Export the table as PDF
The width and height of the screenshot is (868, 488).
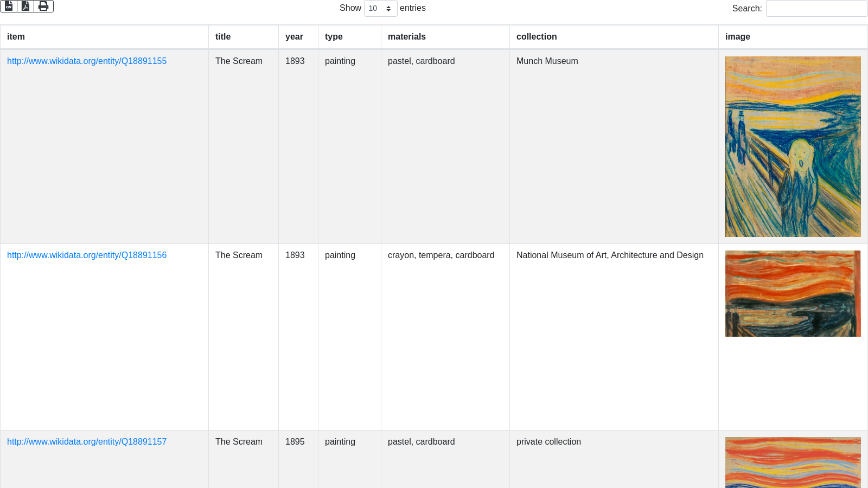click(25, 6)
